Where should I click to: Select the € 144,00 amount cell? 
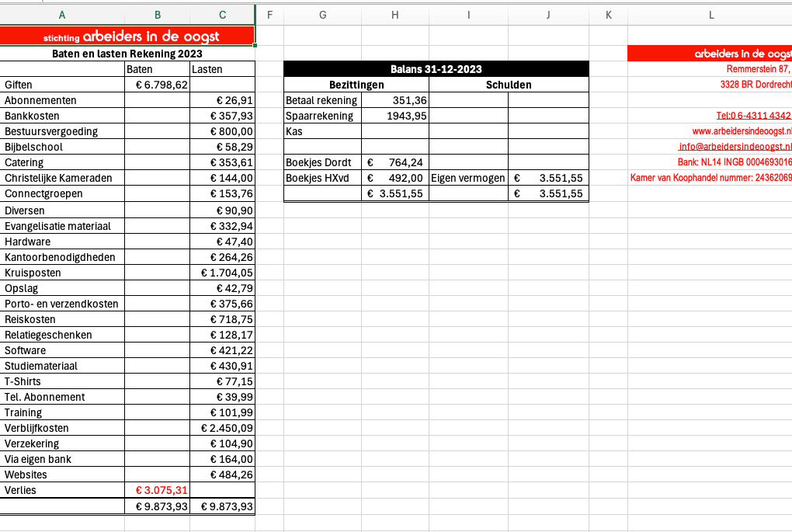(x=223, y=179)
